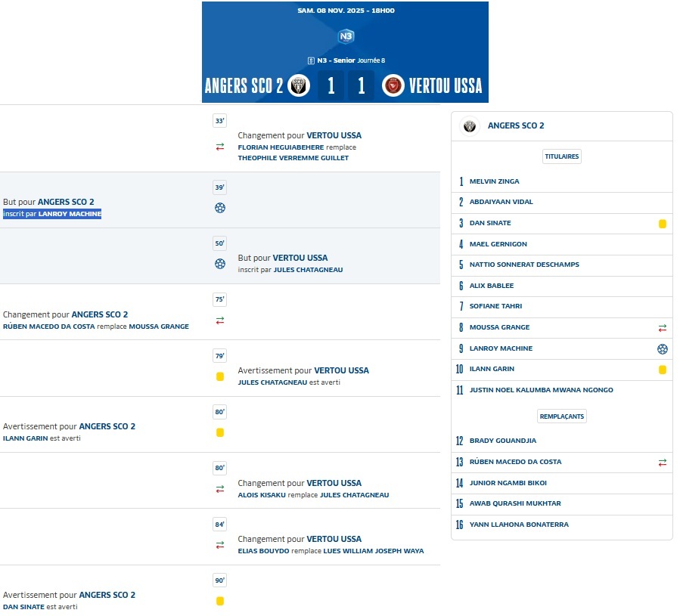
Task: Click the N3 competition badge logo
Action: (x=346, y=36)
